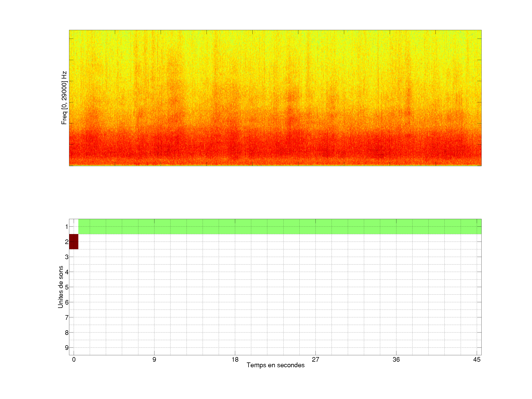Click the 'Temps en secondes' axis label
The height and width of the screenshot is (399, 532).
[275, 365]
